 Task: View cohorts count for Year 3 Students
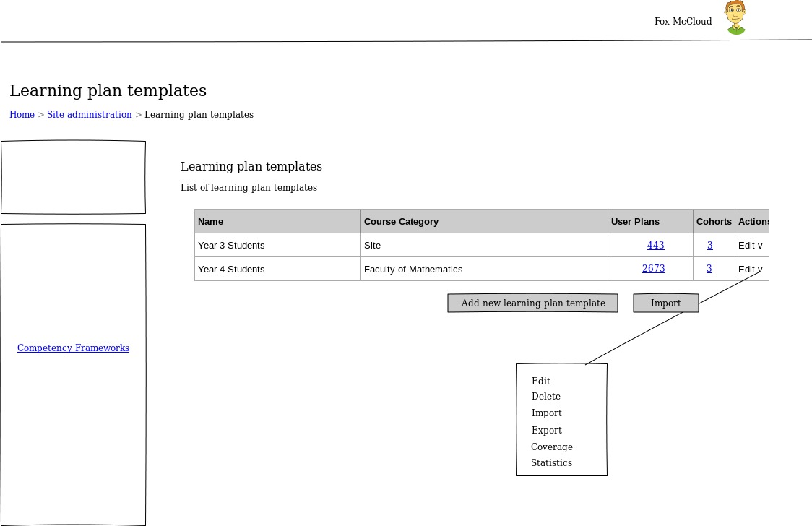point(709,246)
